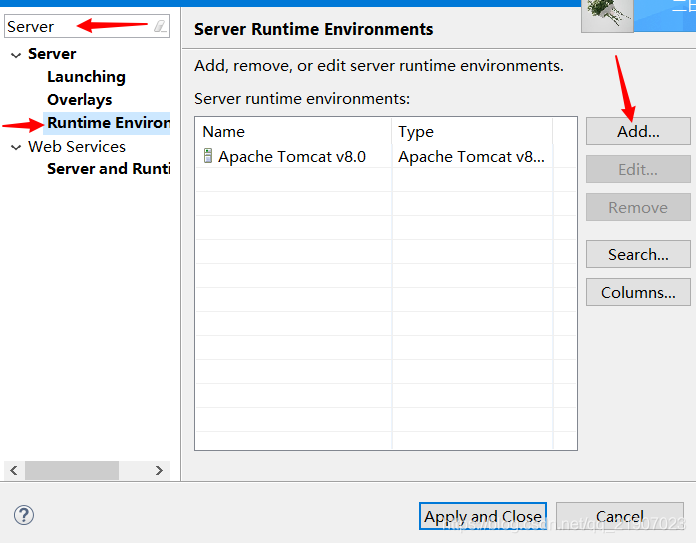Select the Apache Tomcat v8.0 name cell
696x543 pixels.
[292, 156]
